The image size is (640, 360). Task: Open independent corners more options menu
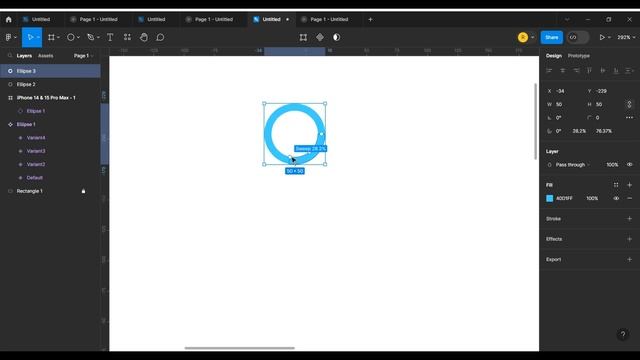(629, 118)
